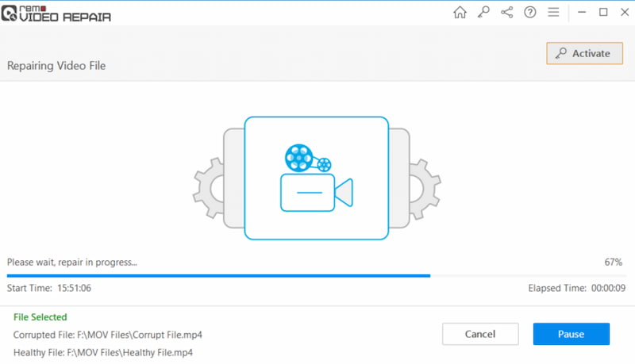Open the help question mark icon

(529, 13)
